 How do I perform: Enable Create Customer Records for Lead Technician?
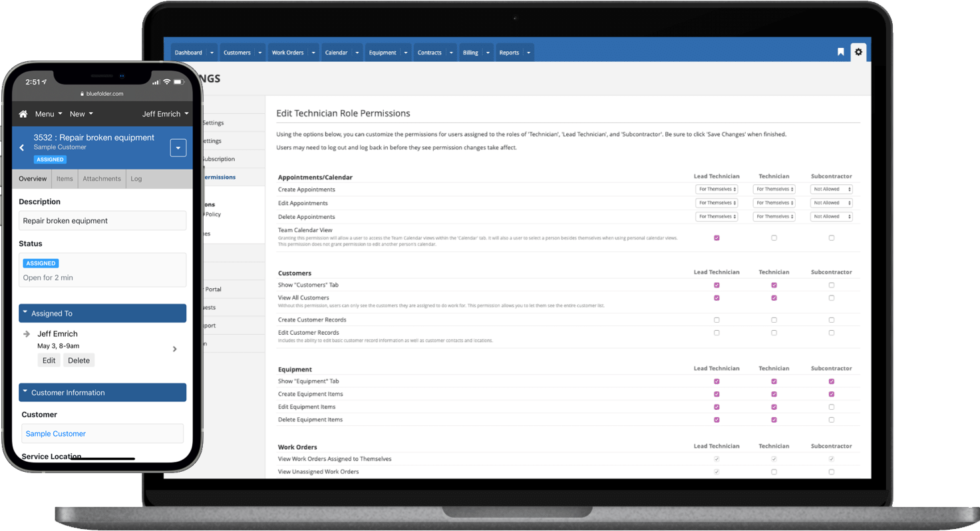[716, 320]
